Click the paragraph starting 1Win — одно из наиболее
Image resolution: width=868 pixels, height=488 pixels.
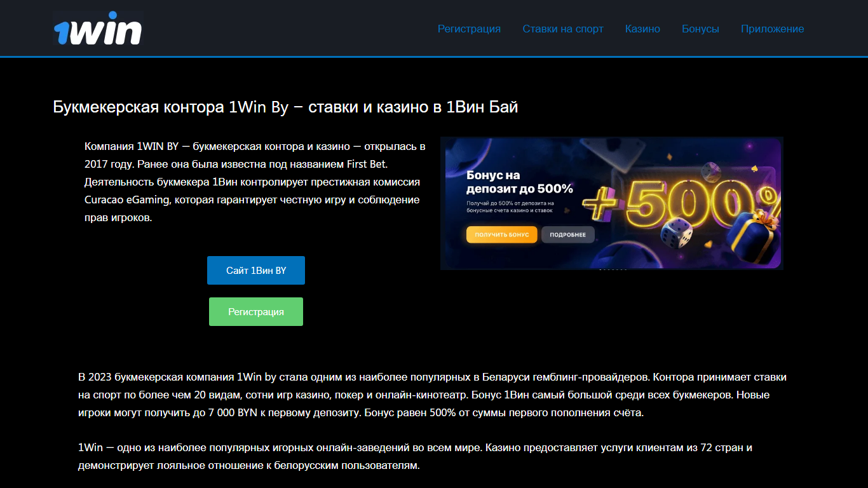coord(416,456)
